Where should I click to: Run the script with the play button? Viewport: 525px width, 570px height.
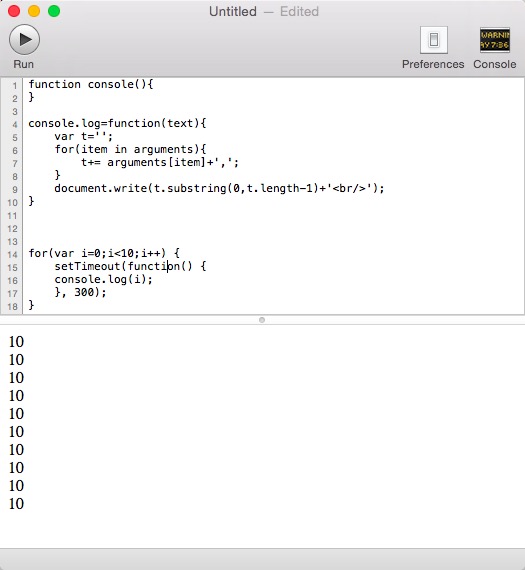click(24, 39)
